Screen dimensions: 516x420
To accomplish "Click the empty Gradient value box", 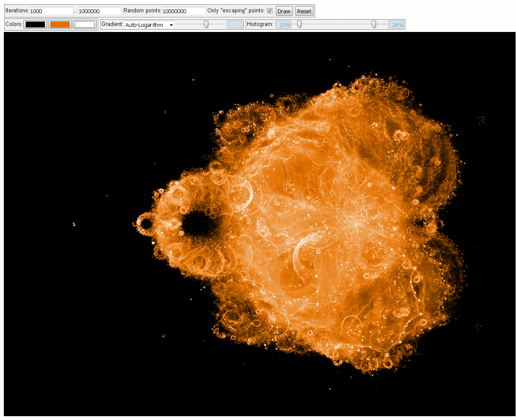I will click(235, 25).
